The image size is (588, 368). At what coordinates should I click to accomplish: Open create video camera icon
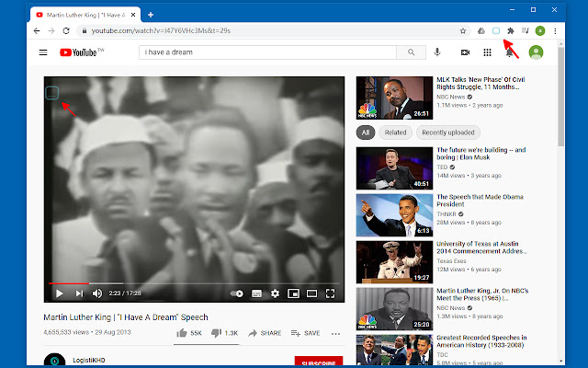465,52
